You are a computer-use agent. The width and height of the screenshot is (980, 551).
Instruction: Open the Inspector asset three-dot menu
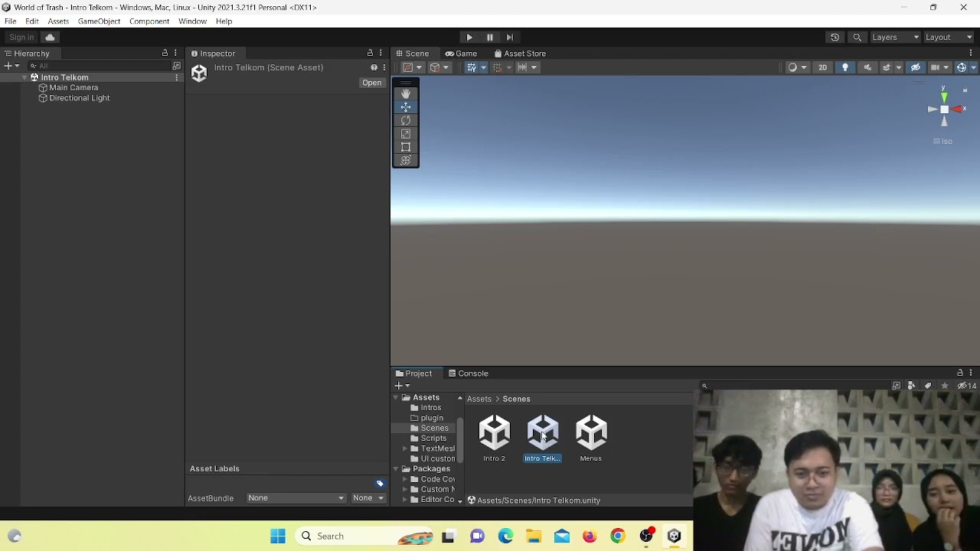(384, 67)
